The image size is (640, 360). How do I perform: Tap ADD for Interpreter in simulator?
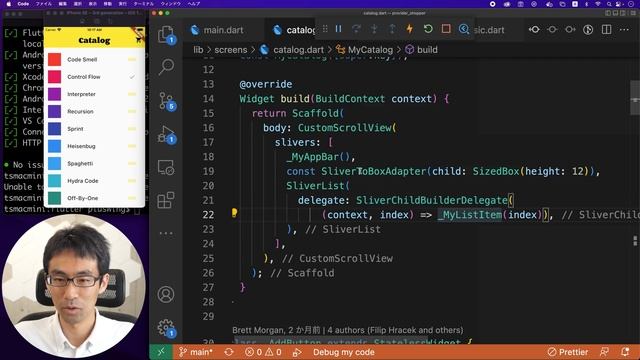[x=132, y=94]
